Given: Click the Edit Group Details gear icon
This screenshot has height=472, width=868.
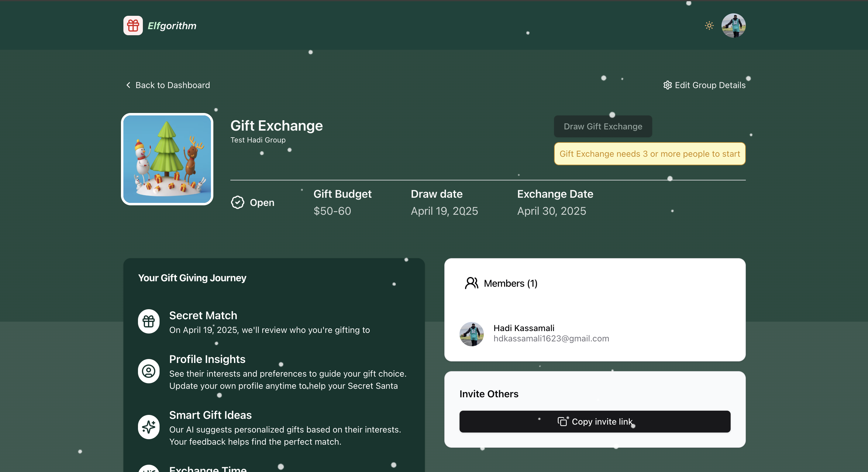Looking at the screenshot, I should coord(667,85).
